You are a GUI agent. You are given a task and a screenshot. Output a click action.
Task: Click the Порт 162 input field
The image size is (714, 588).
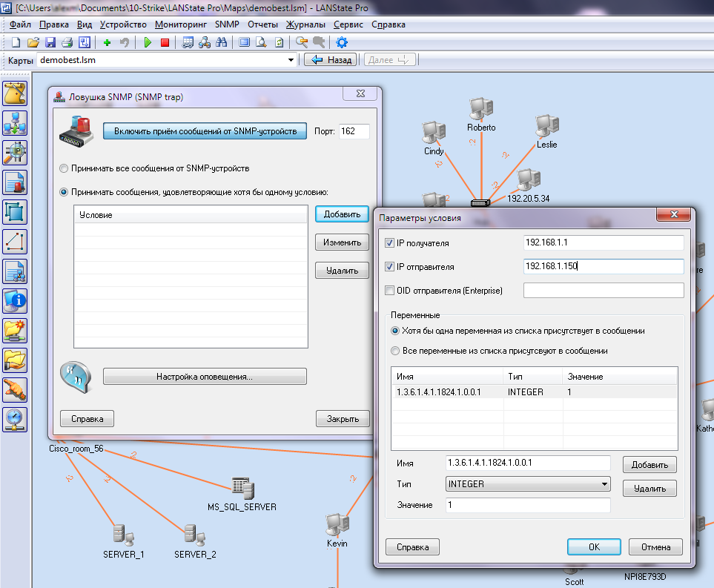coord(354,131)
